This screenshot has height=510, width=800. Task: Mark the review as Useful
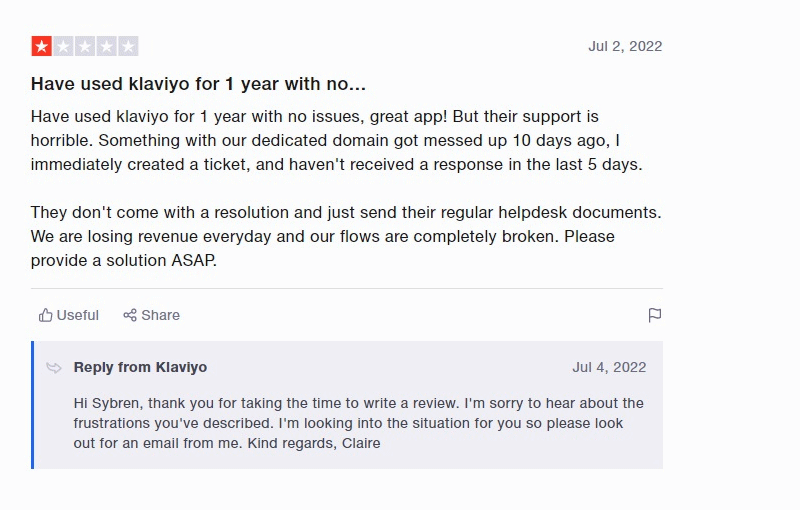77,315
